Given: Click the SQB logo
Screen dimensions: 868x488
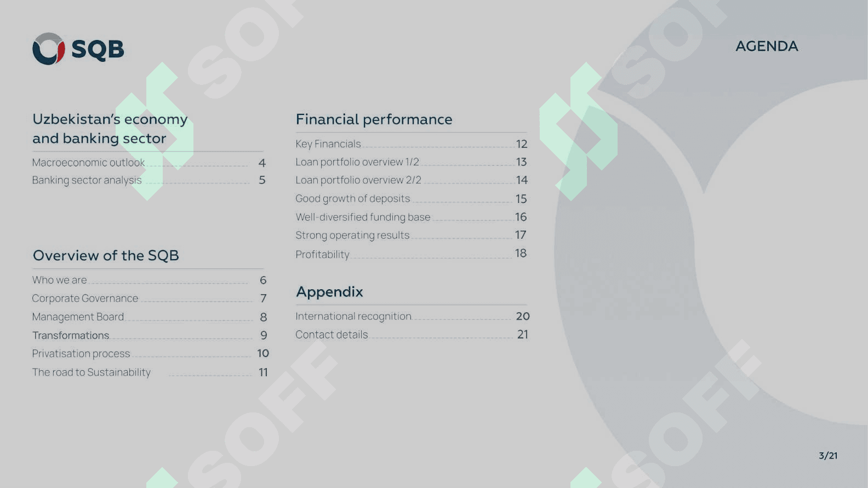Looking at the screenshot, I should pos(78,49).
